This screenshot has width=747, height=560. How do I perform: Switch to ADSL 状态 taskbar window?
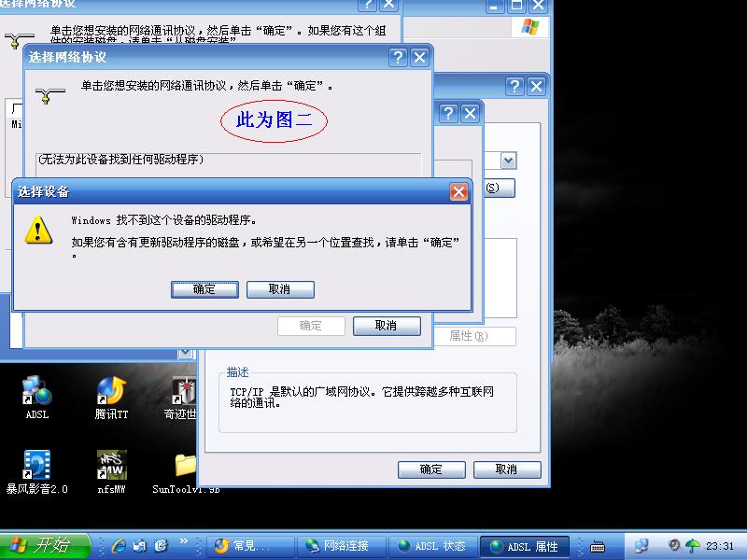(x=432, y=546)
